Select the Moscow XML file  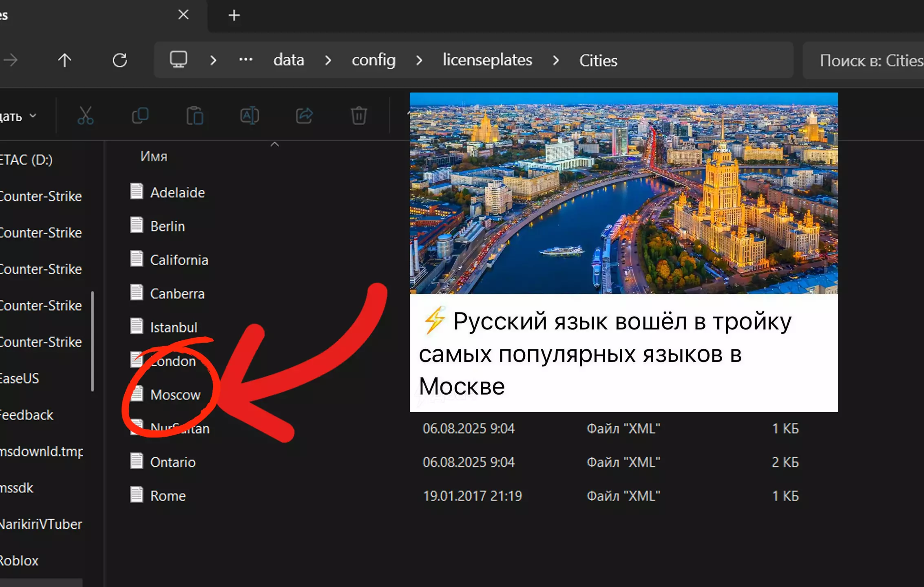click(x=175, y=395)
